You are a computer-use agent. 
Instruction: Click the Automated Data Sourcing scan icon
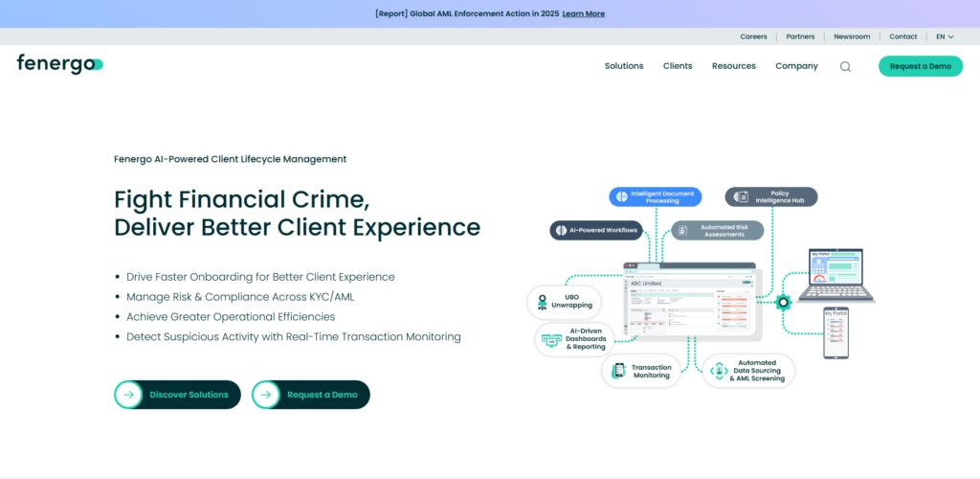(x=719, y=371)
